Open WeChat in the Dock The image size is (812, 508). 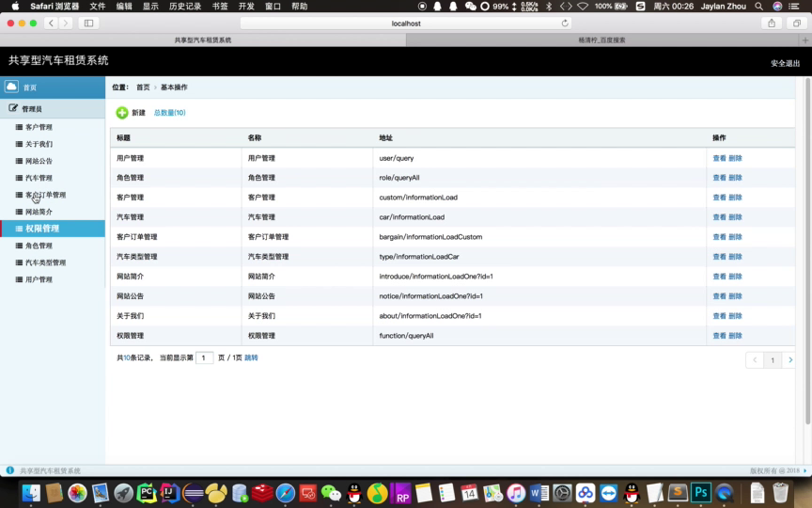[x=331, y=493]
